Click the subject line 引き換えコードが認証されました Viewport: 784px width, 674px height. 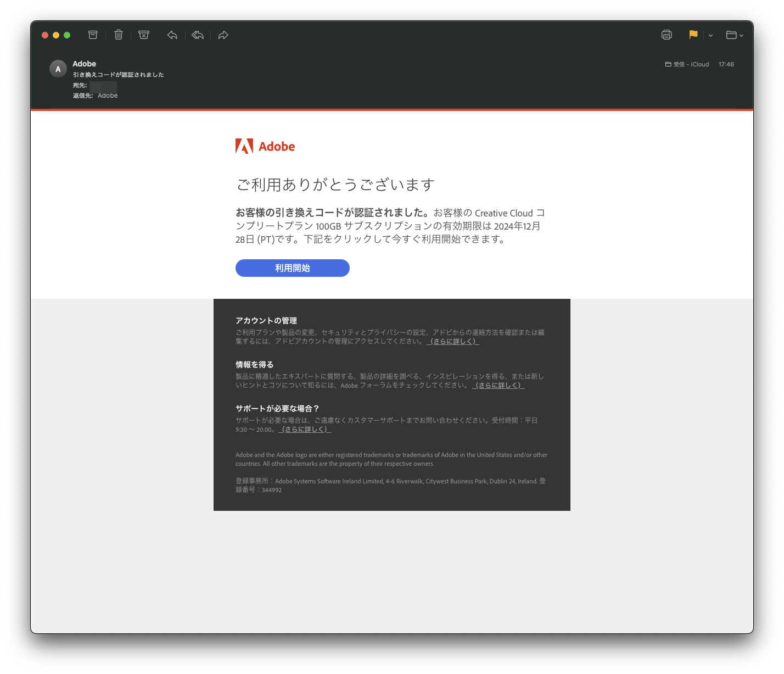118,75
